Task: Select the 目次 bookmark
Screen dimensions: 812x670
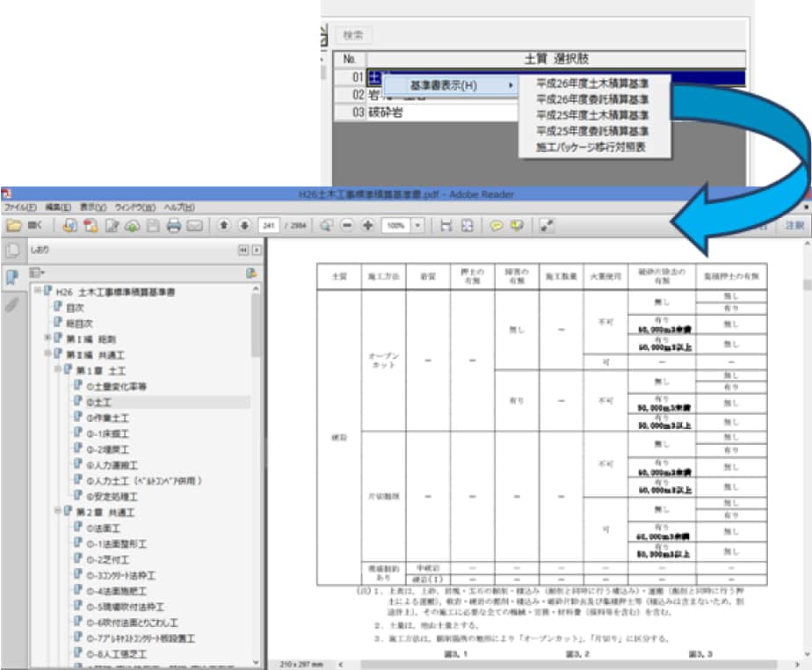Action: [76, 308]
